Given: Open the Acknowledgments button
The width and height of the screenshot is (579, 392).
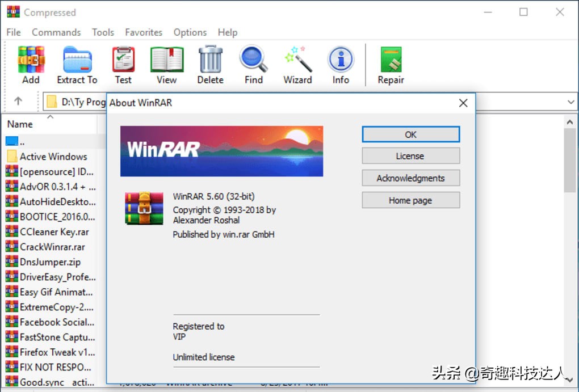Looking at the screenshot, I should pos(410,178).
